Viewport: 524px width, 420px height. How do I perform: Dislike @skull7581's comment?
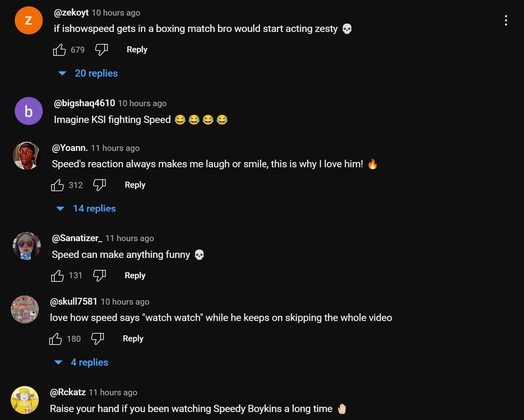pyautogui.click(x=97, y=338)
